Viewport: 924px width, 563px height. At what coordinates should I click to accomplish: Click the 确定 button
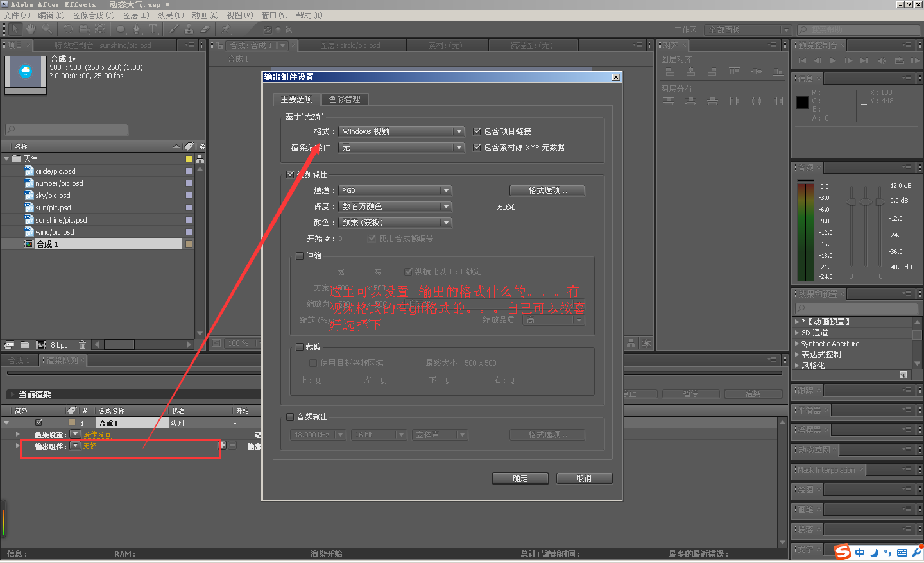pos(520,478)
